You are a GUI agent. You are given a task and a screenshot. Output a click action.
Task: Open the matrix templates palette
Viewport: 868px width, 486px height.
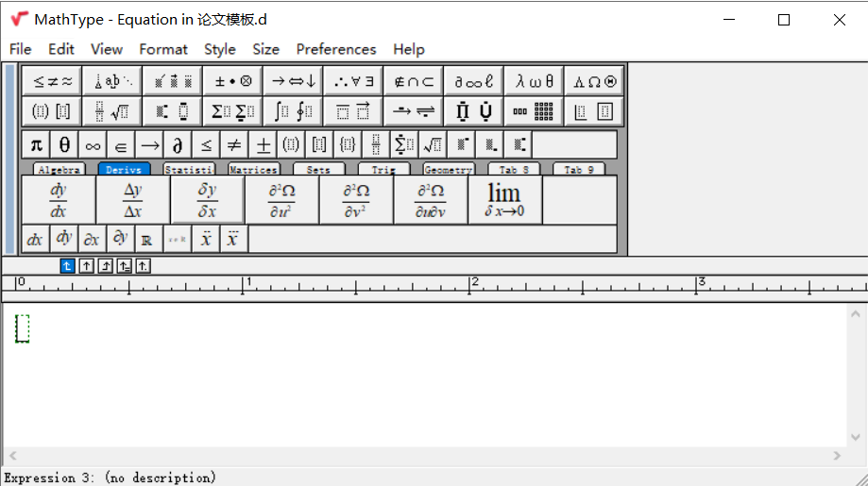tap(535, 111)
